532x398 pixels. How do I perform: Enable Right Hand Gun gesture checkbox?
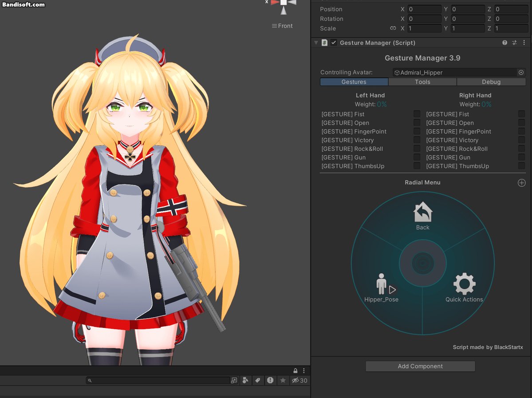[521, 157]
